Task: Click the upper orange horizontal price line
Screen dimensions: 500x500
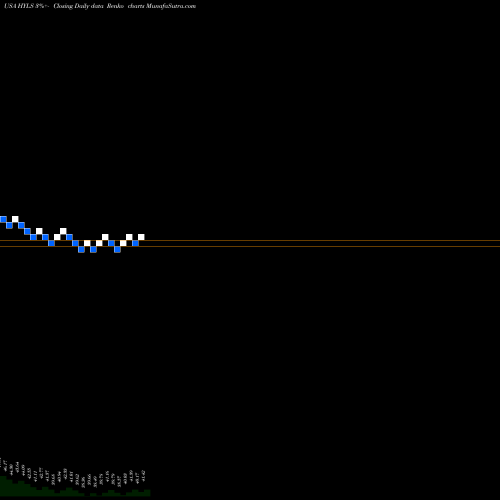Action: 250,240
